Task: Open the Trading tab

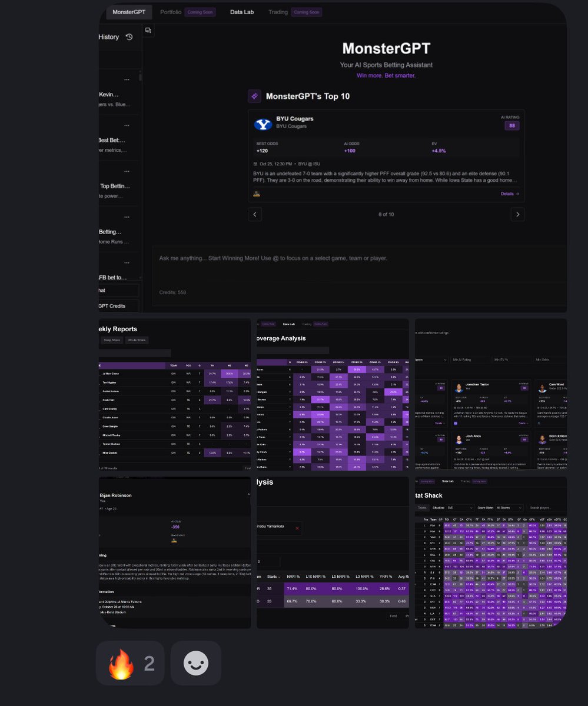Action: point(278,12)
